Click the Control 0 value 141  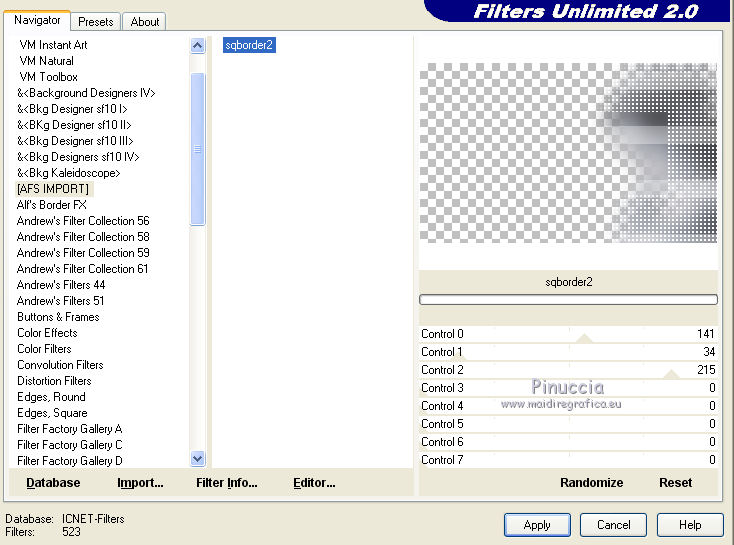point(705,334)
